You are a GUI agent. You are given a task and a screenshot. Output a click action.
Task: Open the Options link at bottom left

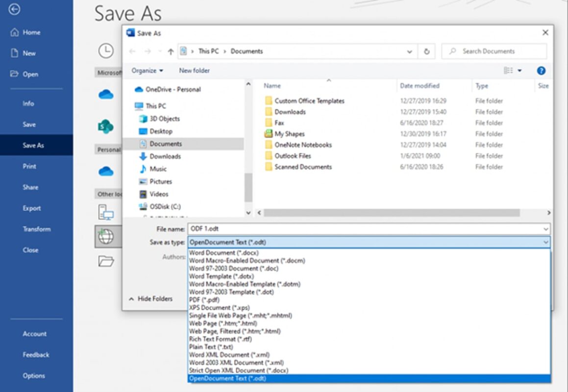pos(34,375)
